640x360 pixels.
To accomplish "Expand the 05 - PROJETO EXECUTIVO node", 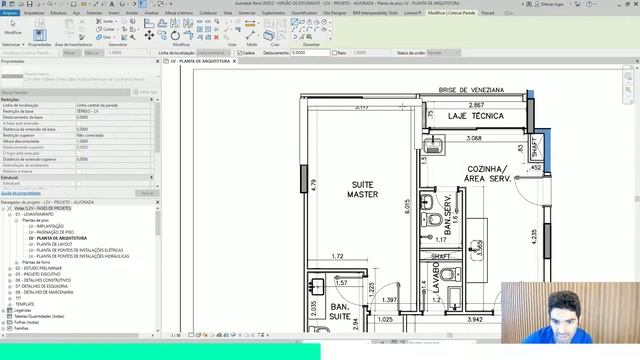I will 10,274.
